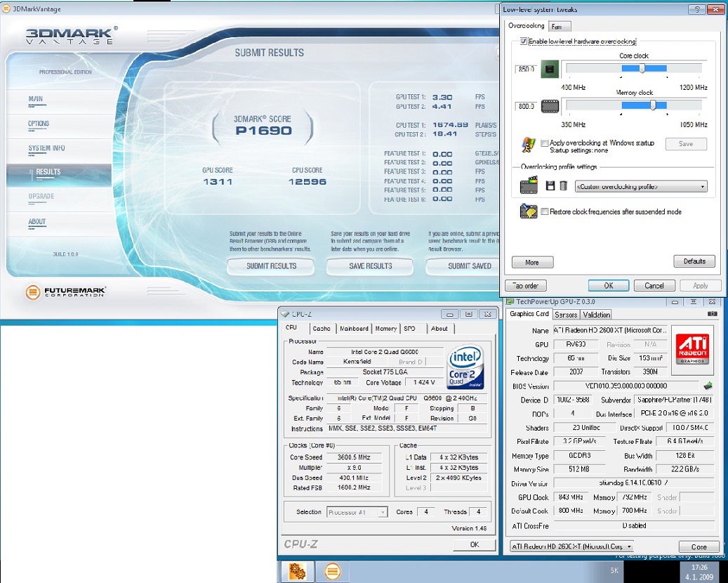728x583 pixels.
Task: Click Close in the GPU-Z window
Action: (x=699, y=546)
